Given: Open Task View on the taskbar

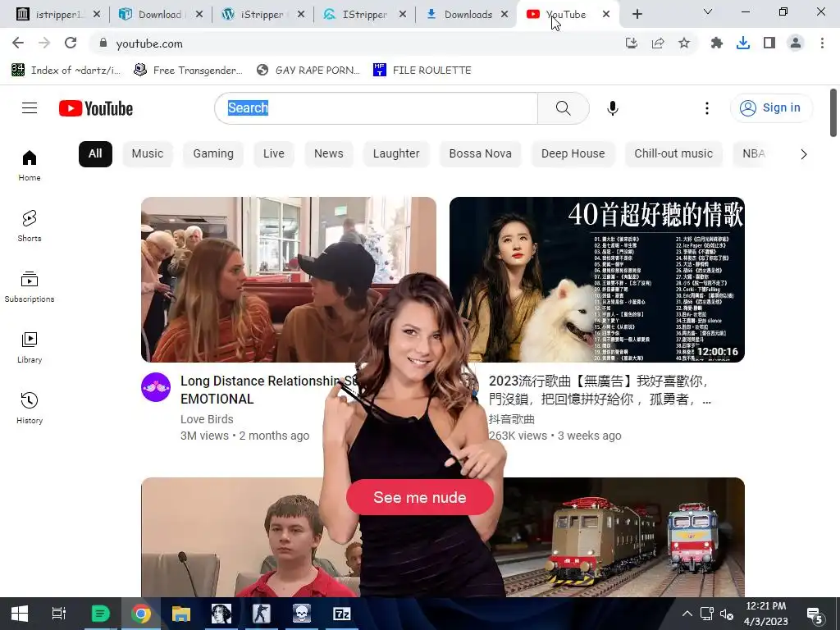Looking at the screenshot, I should click(59, 614).
